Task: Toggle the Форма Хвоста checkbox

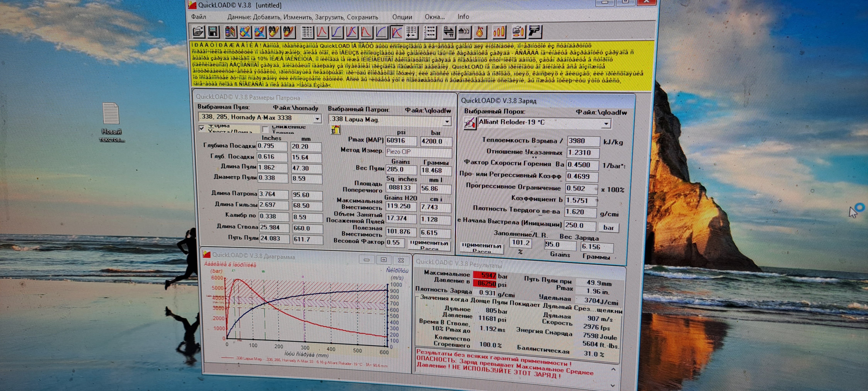Action: pyautogui.click(x=202, y=128)
